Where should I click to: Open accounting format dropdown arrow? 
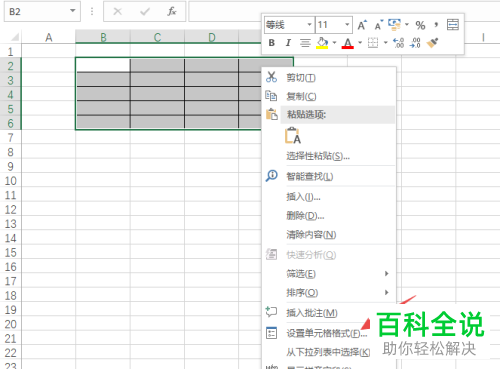(407, 24)
